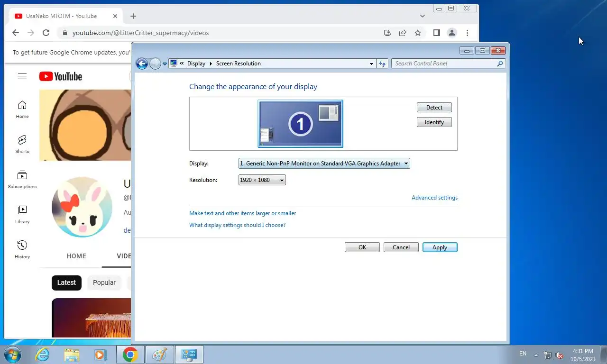607x364 pixels.
Task: Cancel the Screen Resolution changes
Action: click(x=401, y=247)
